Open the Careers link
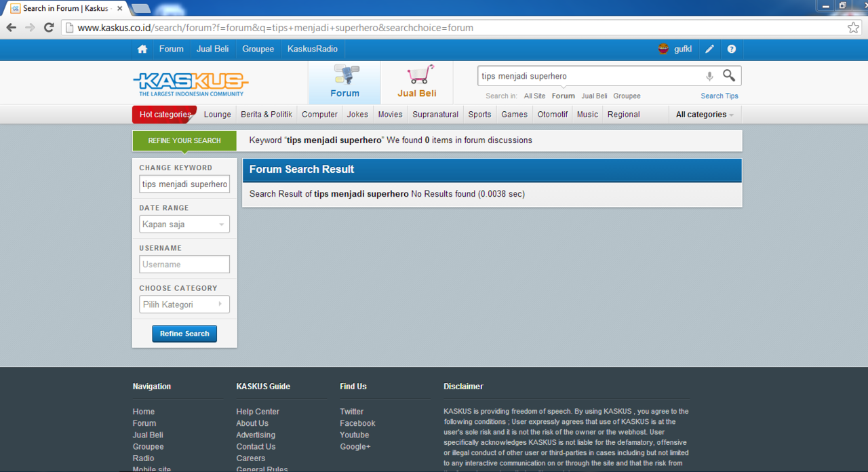868x472 pixels. pos(251,458)
